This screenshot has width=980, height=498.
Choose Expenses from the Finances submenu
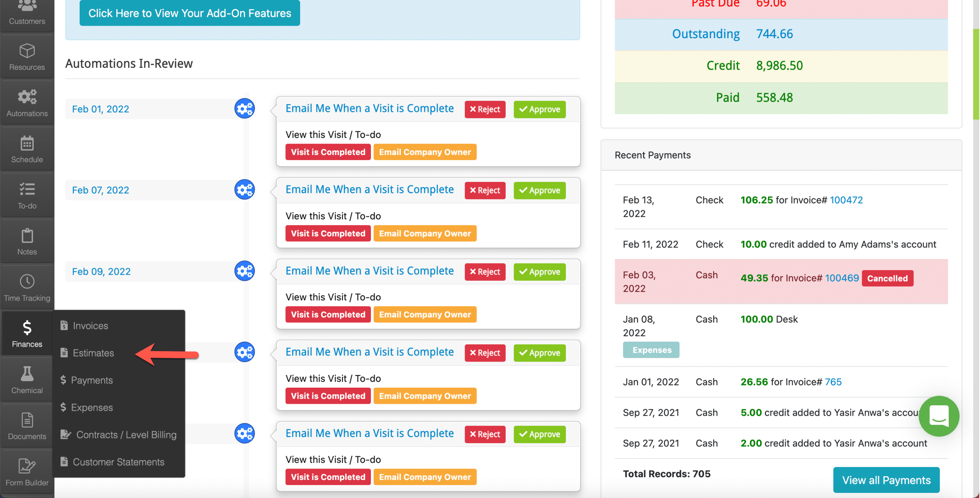click(91, 407)
